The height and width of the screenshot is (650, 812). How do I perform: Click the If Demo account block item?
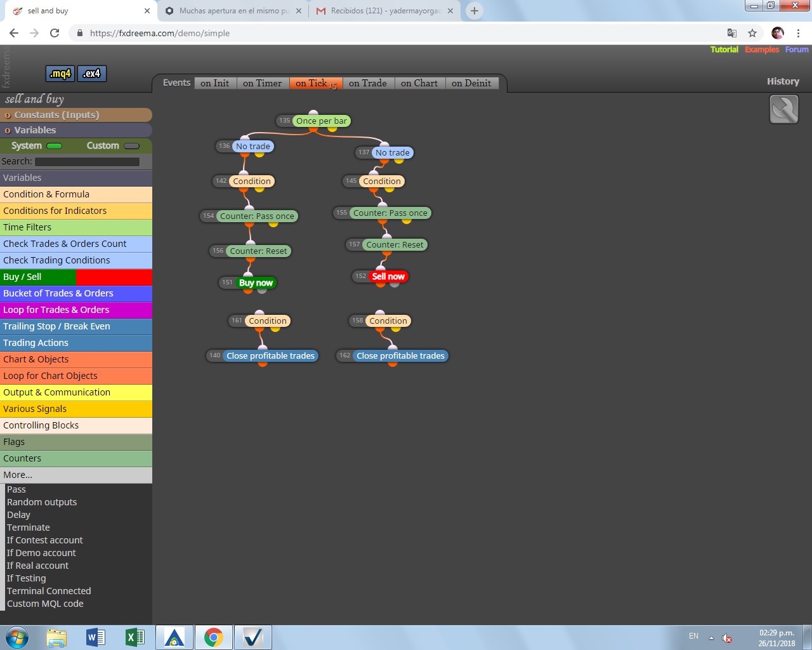[41, 553]
